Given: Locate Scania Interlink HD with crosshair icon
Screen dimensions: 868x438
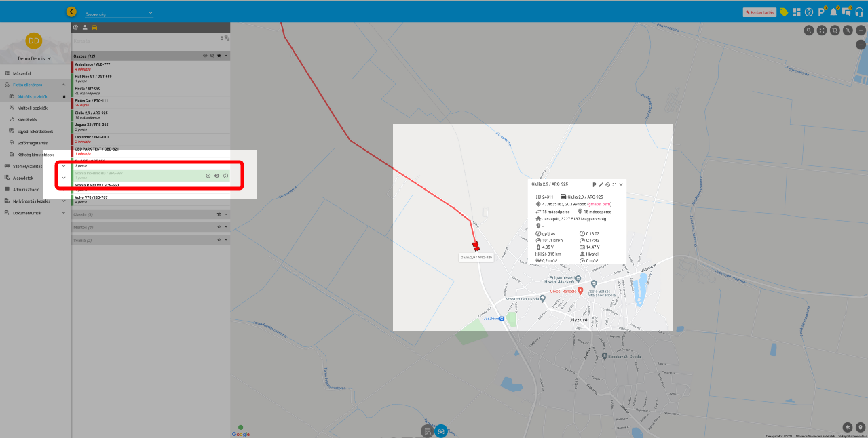Looking at the screenshot, I should [208, 176].
